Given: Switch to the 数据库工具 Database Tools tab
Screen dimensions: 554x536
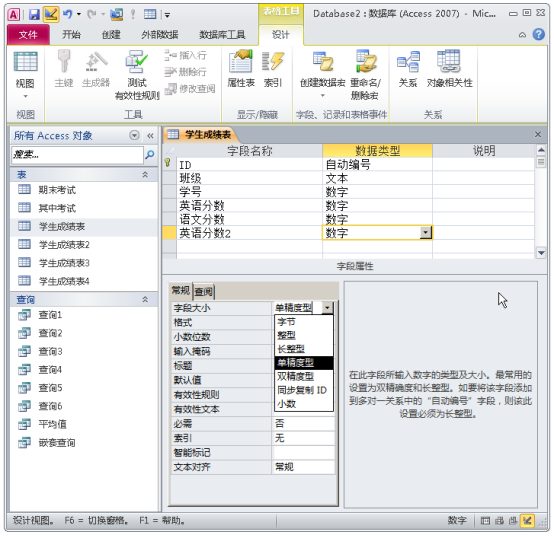Looking at the screenshot, I should [222, 35].
